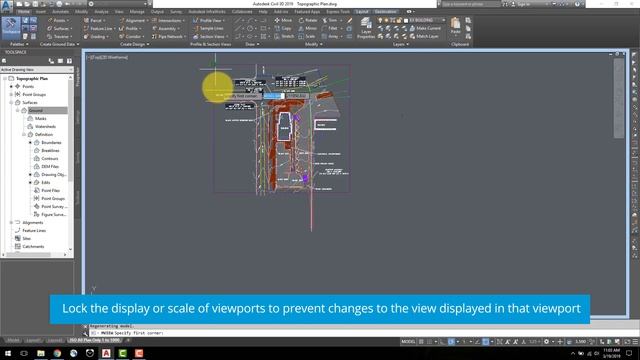Click the Sample Lines tool
The width and height of the screenshot is (640, 360).
(x=208, y=29)
